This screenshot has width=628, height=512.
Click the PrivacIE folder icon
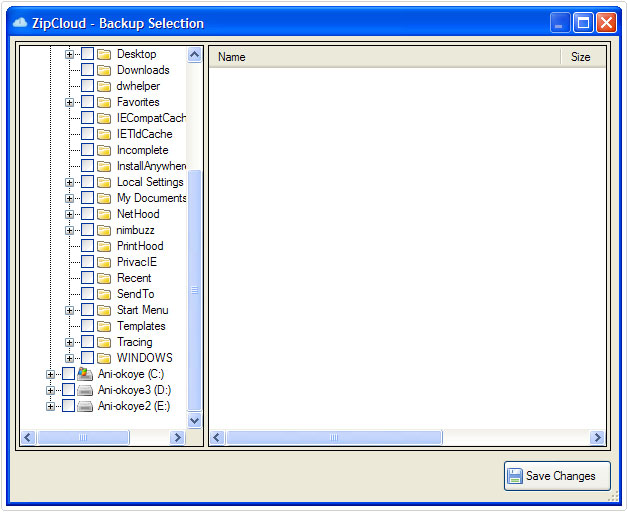104,262
